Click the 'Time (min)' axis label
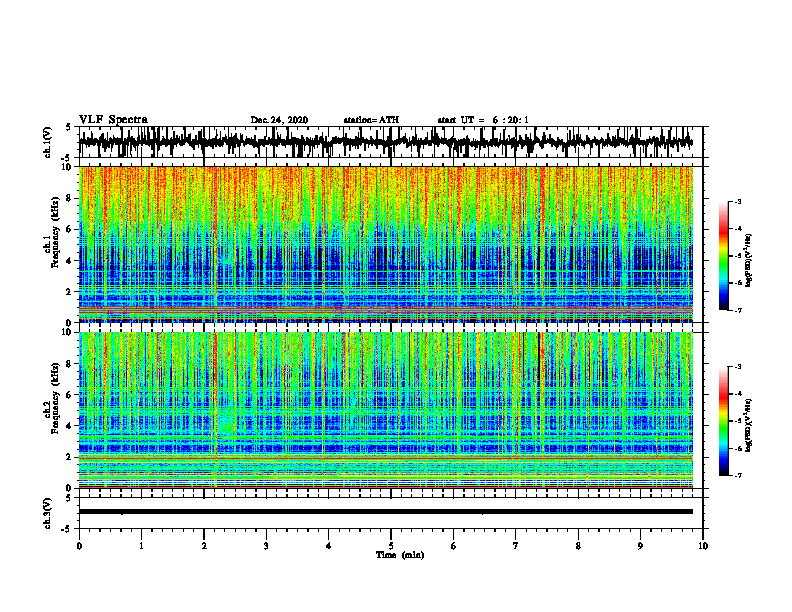 point(400,555)
